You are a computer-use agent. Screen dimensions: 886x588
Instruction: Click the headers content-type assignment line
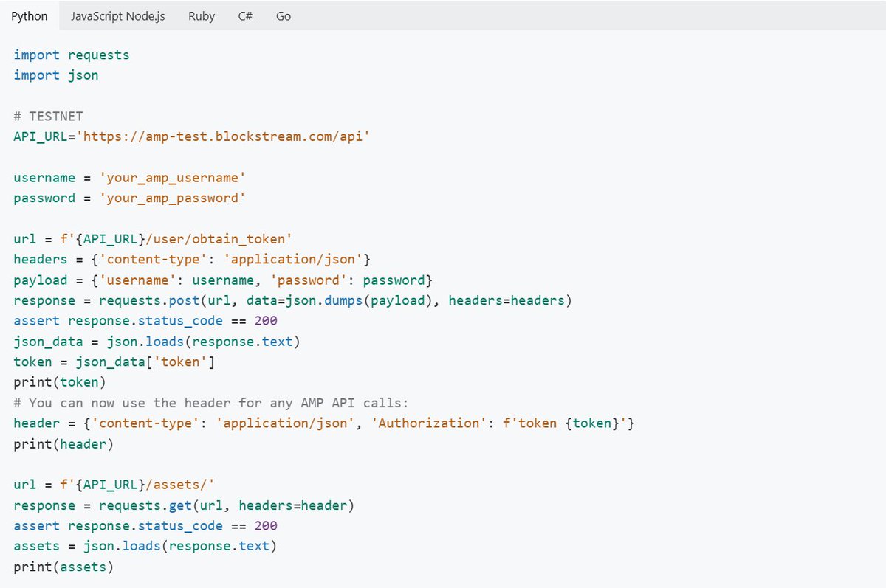[x=192, y=260]
